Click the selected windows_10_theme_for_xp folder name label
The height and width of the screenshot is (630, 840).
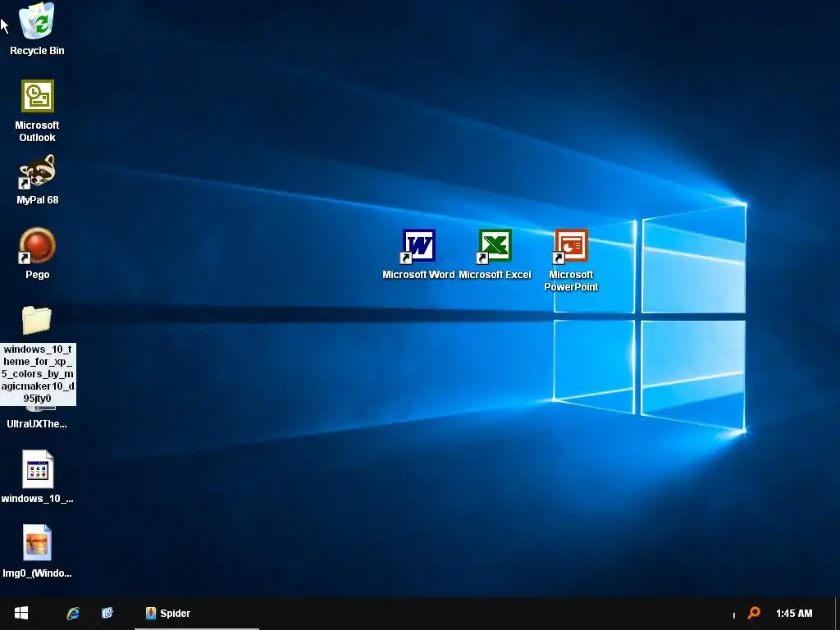pos(38,374)
